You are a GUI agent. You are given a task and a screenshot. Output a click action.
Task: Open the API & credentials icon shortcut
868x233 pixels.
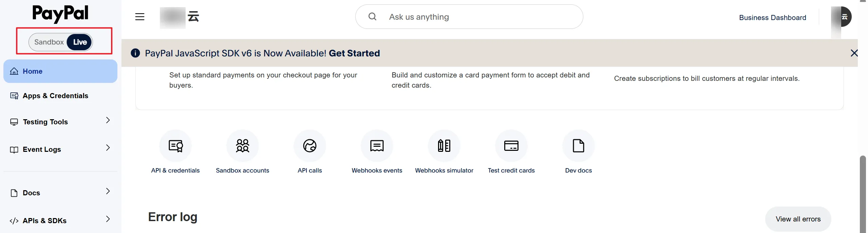click(175, 146)
